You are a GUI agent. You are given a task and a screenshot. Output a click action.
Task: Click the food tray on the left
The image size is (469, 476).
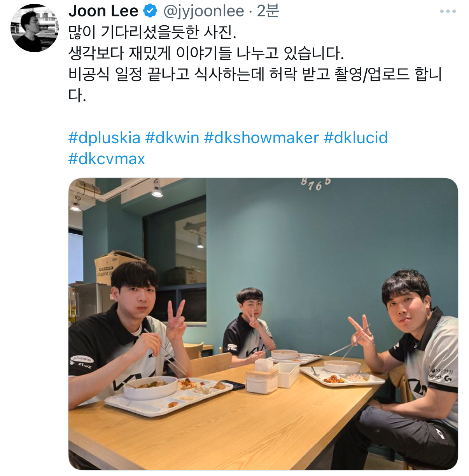(169, 395)
